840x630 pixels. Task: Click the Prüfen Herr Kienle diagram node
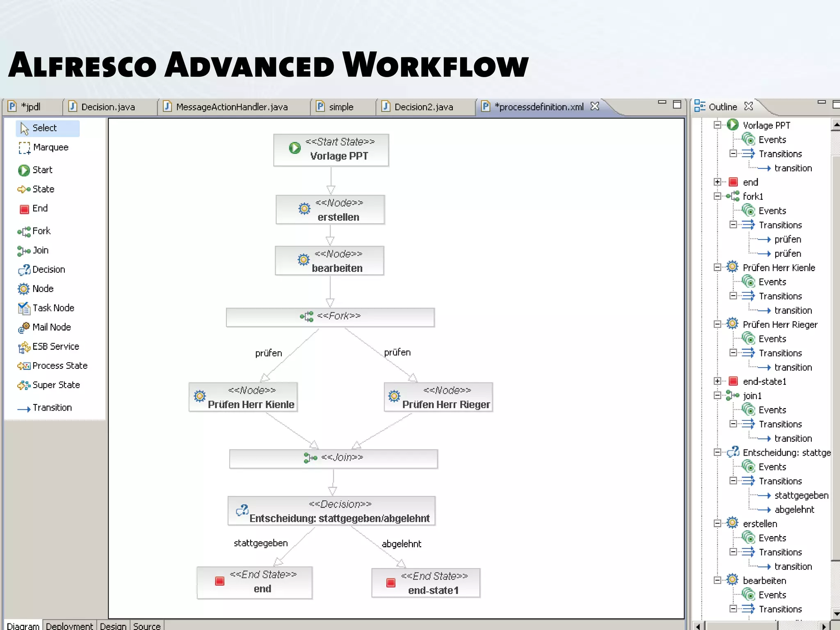[x=243, y=397]
